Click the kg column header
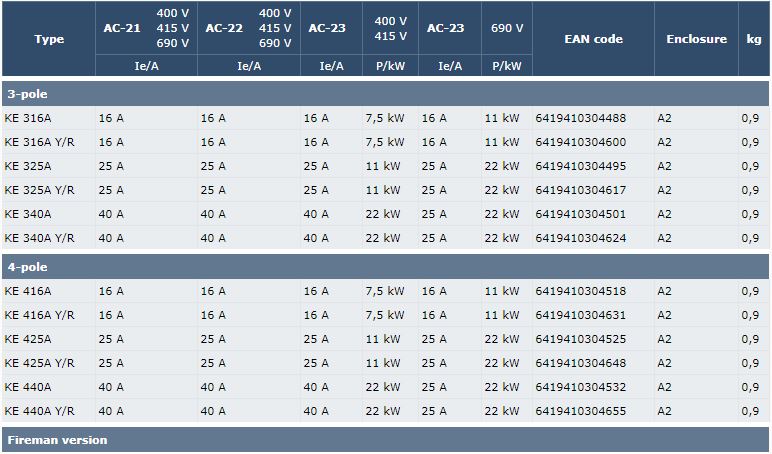This screenshot has height=454, width=772. point(753,39)
